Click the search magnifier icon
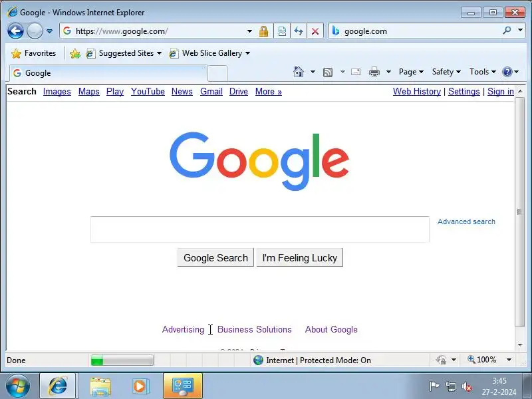 pyautogui.click(x=507, y=31)
